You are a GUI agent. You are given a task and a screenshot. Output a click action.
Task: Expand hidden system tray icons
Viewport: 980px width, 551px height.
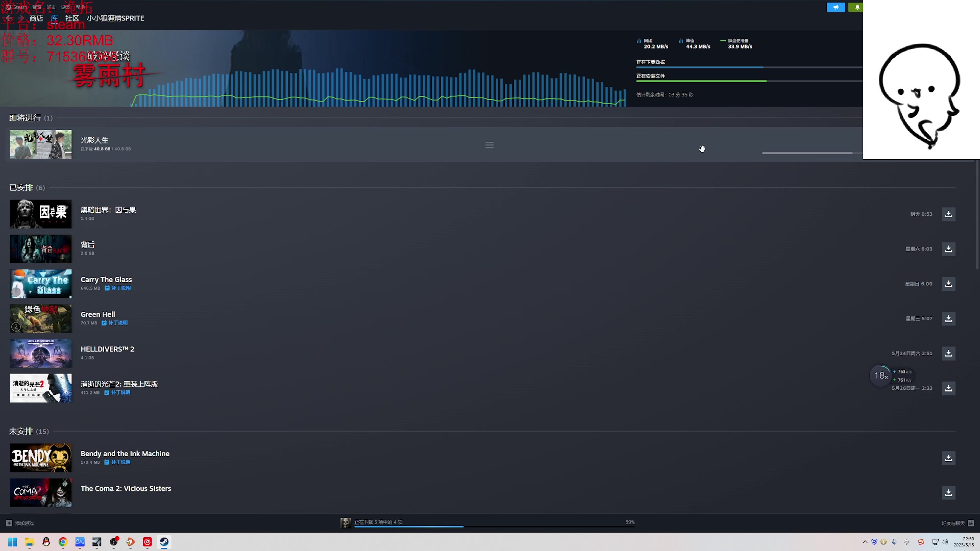coord(865,542)
